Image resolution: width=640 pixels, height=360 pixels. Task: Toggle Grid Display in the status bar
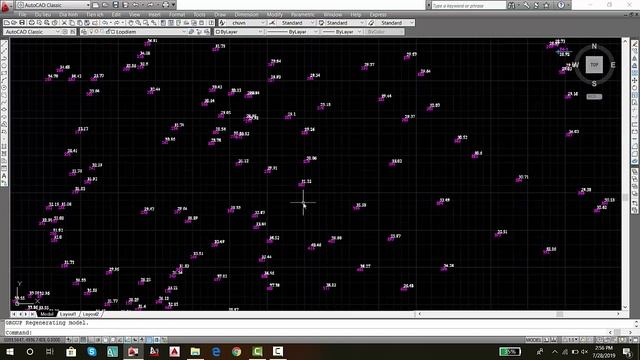[84, 340]
